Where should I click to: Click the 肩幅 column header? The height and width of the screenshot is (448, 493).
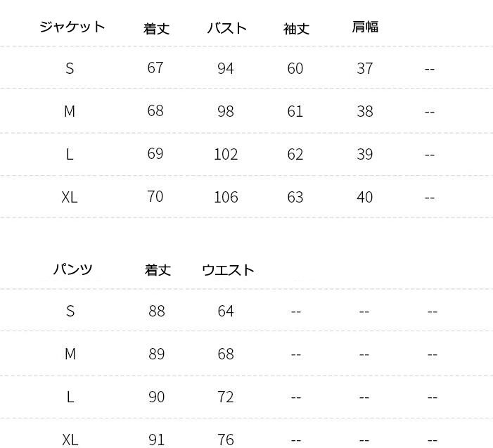point(365,27)
